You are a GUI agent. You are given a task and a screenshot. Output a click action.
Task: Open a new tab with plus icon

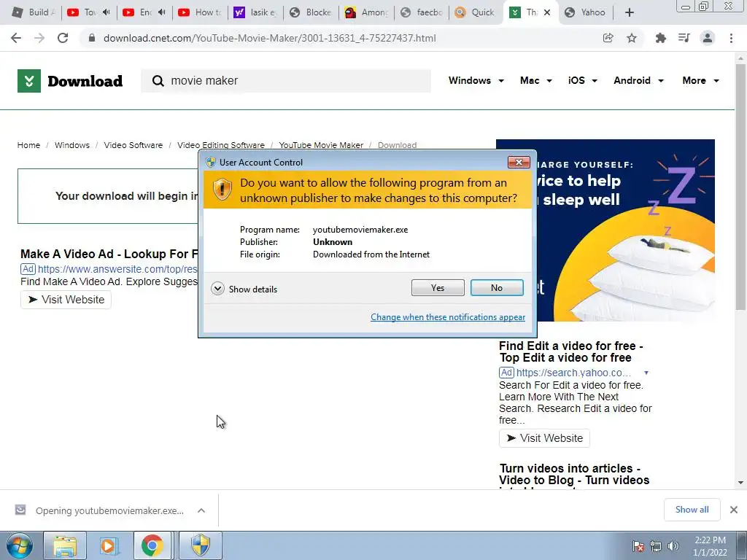point(630,12)
